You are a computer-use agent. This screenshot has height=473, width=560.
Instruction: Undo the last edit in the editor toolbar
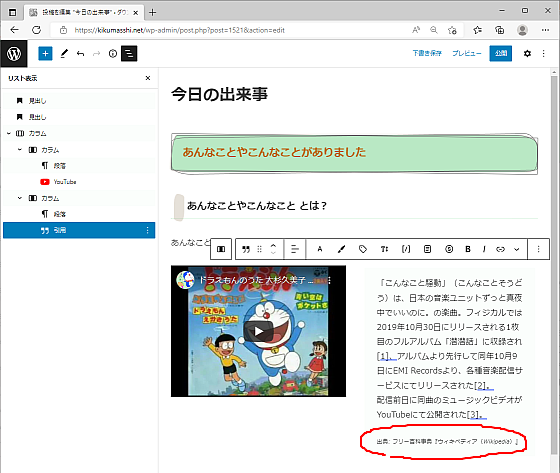coord(80,54)
